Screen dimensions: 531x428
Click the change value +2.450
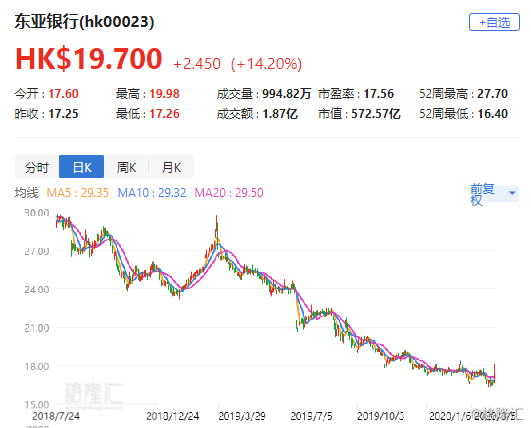[197, 64]
